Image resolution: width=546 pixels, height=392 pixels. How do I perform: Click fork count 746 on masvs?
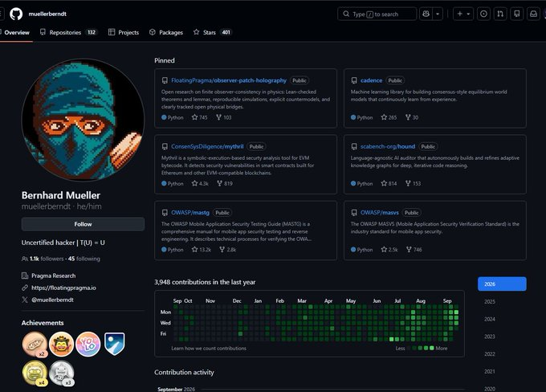414,250
